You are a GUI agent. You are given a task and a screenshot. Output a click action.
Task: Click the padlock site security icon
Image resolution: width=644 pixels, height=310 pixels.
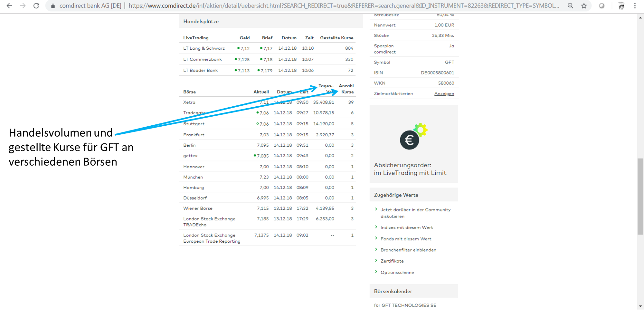[x=53, y=6]
